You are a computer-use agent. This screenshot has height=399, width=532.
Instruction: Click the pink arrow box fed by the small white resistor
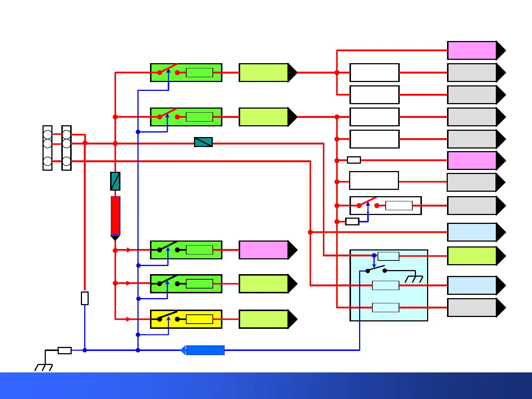pos(477,161)
